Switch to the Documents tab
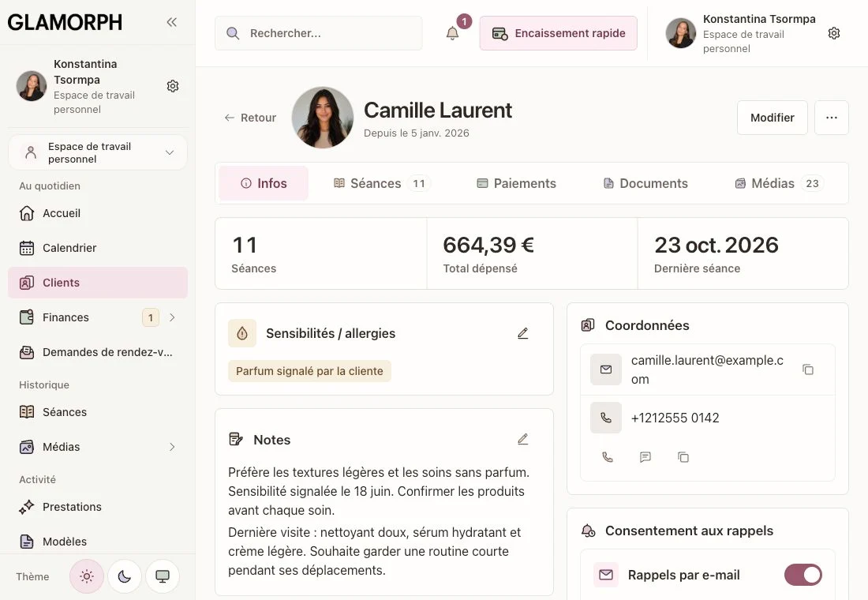Image resolution: width=868 pixels, height=600 pixels. tap(645, 183)
